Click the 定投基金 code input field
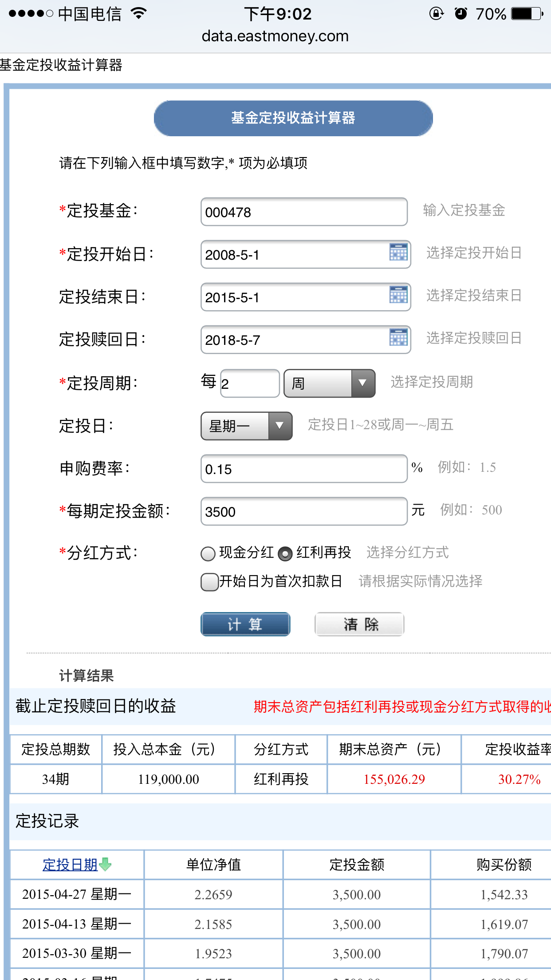Viewport: 551px width, 980px height. pos(303,212)
